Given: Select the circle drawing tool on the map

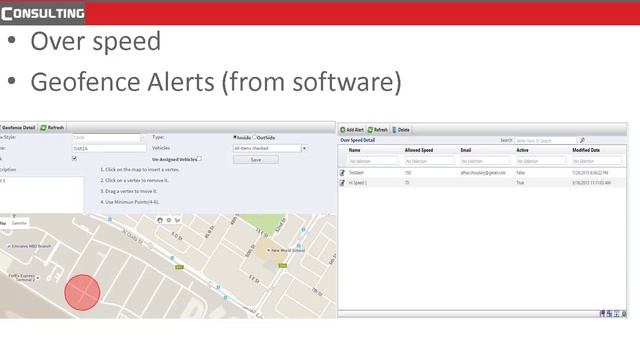Looking at the screenshot, I should point(169,220).
